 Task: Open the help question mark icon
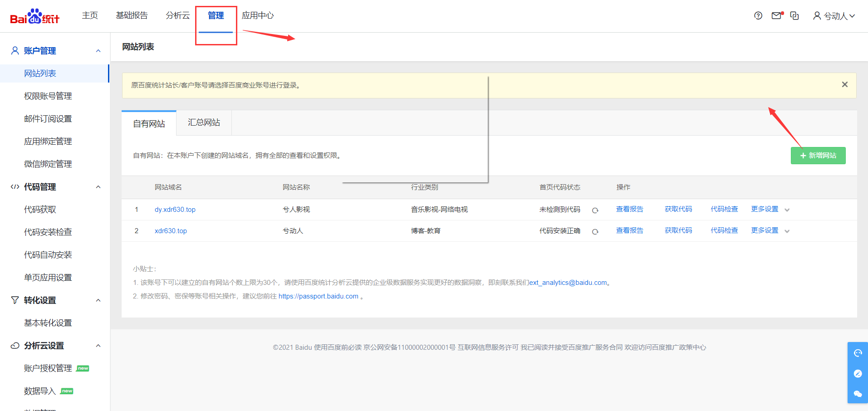758,15
